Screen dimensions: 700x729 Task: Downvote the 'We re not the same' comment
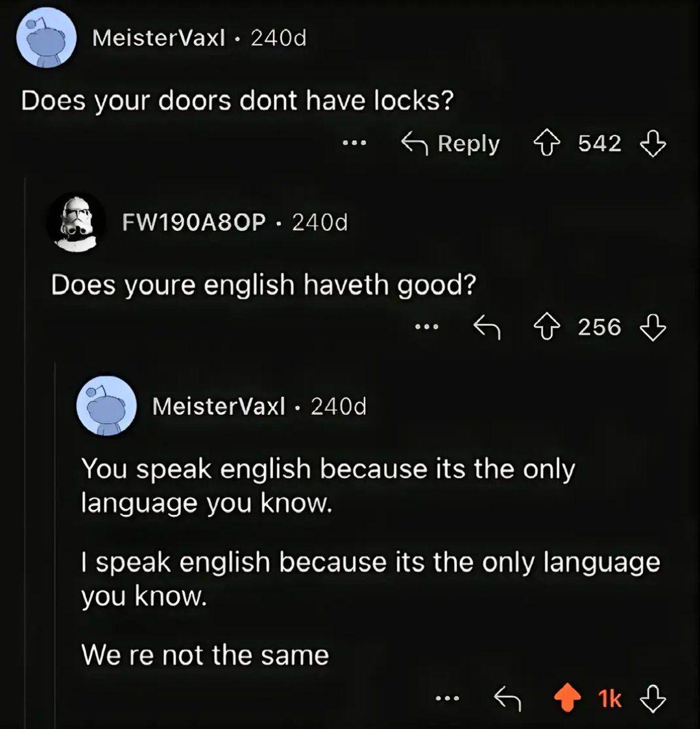[653, 698]
